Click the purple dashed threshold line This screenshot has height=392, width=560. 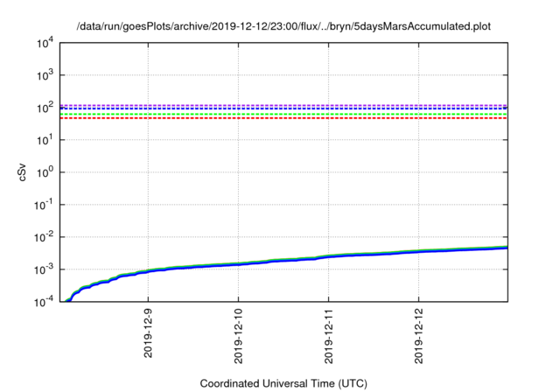click(283, 105)
